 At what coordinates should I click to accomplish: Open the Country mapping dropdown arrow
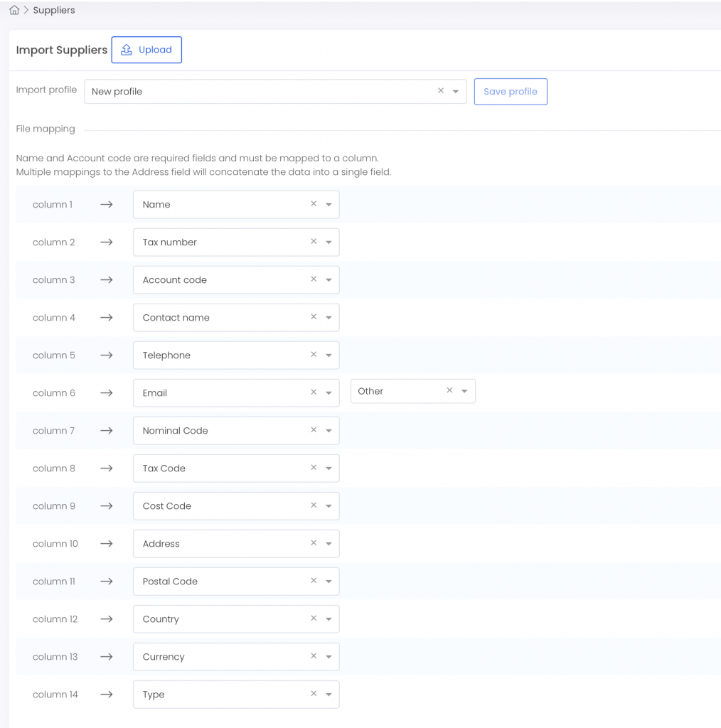pyautogui.click(x=329, y=619)
